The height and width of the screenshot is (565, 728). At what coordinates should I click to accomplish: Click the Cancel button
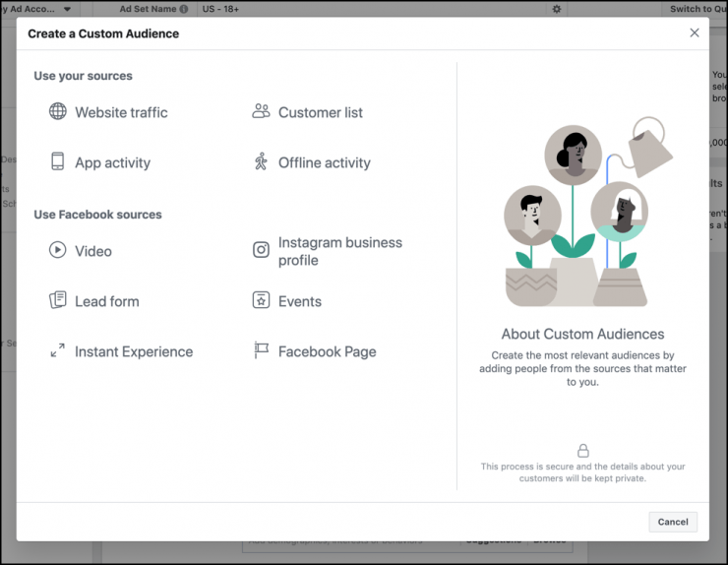tap(673, 522)
